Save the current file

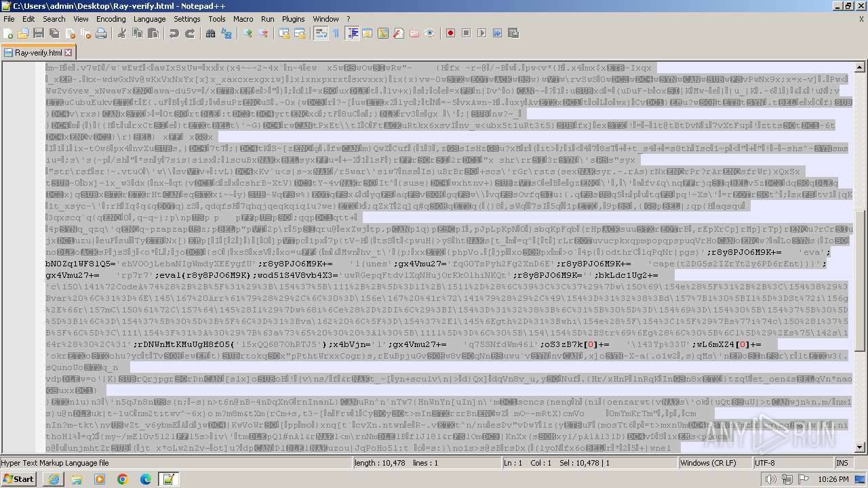pyautogui.click(x=39, y=33)
